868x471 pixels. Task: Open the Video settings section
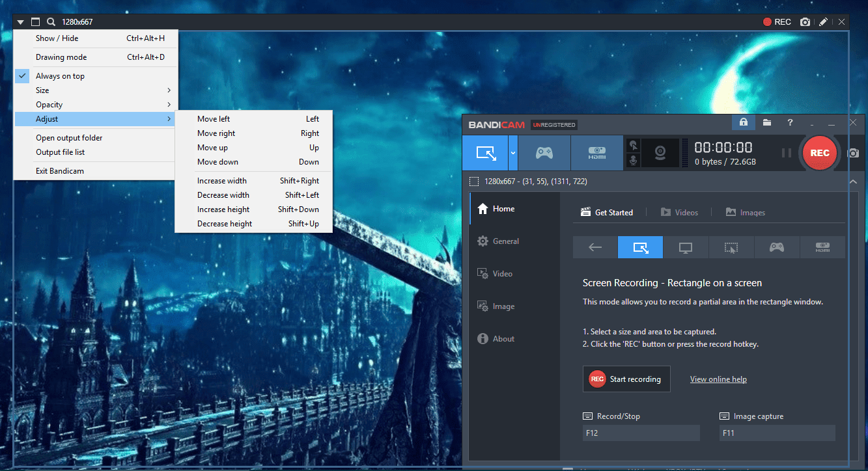pyautogui.click(x=514, y=274)
